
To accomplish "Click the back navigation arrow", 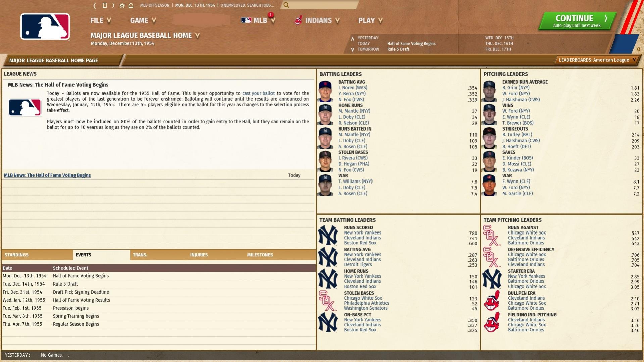I will tap(95, 5).
